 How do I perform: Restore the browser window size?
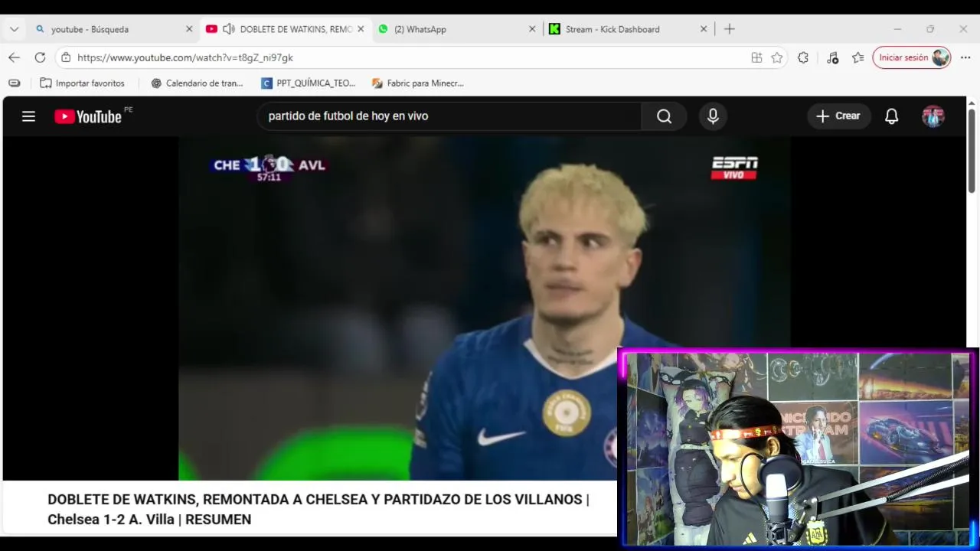tap(930, 29)
